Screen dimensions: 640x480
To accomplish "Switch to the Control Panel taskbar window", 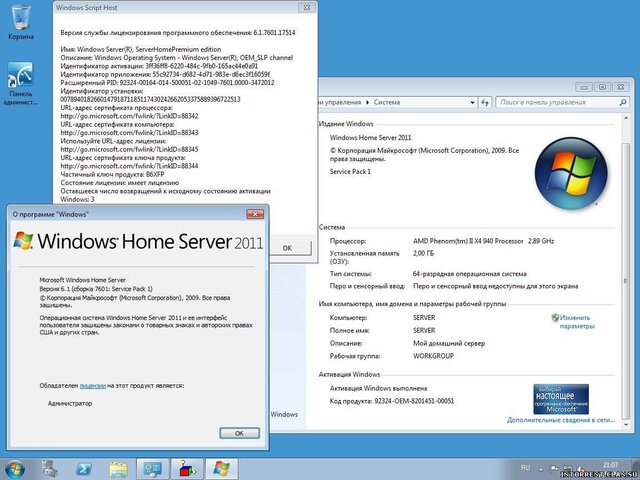I will pyautogui.click(x=152, y=469).
